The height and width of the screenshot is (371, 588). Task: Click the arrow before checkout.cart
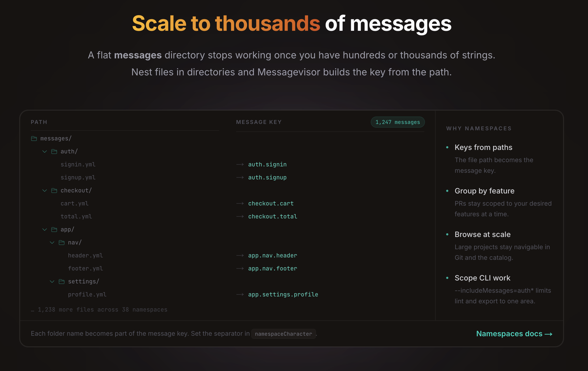(240, 204)
